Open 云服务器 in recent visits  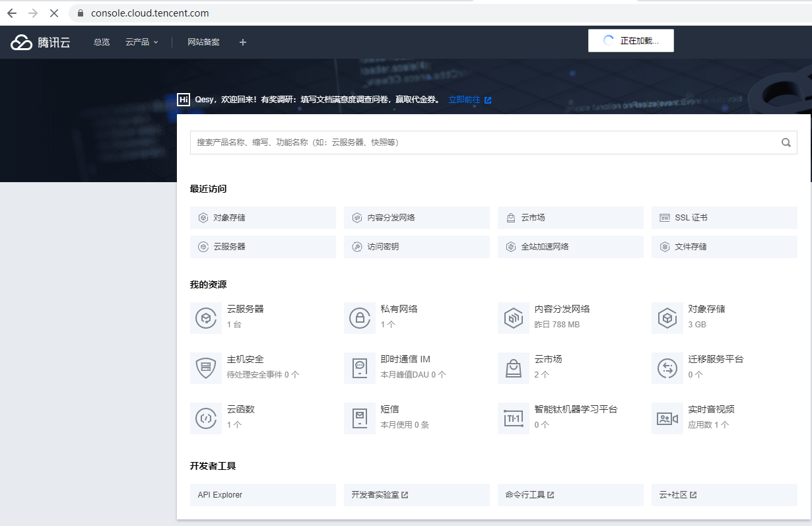[263, 247]
